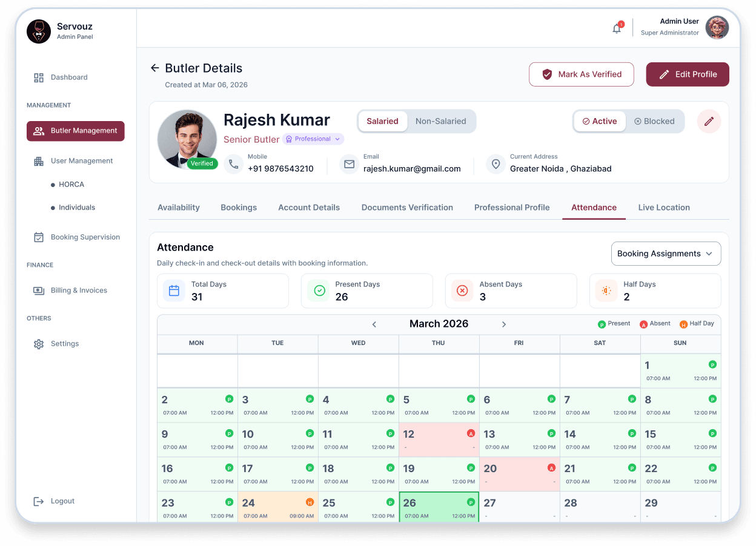
Task: Select the March 27 calendar cell
Action: (520, 507)
